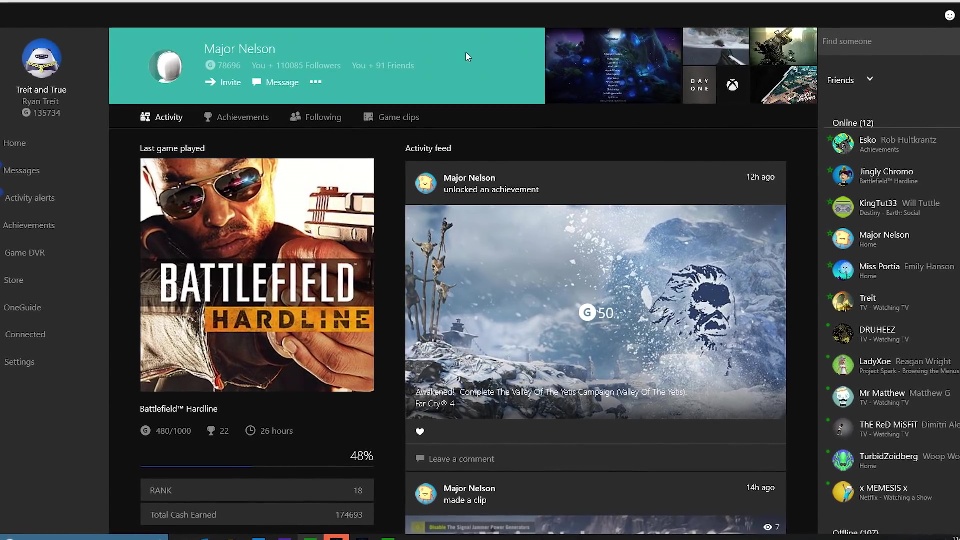Click 'Online (12)' friends header
960x540 pixels.
click(853, 122)
